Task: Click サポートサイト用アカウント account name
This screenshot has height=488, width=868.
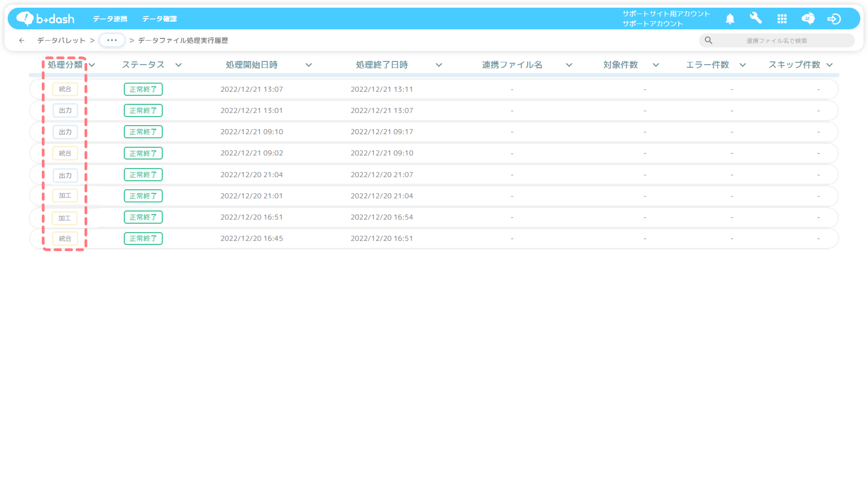Action: [666, 14]
